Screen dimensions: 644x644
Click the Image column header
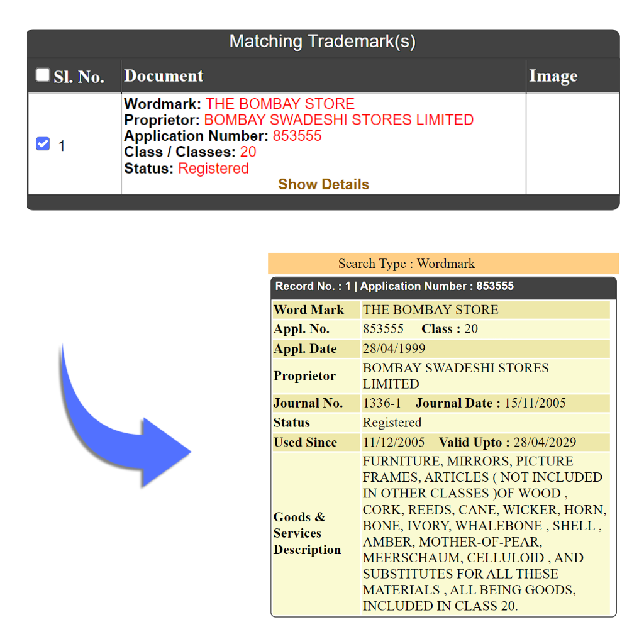point(553,76)
